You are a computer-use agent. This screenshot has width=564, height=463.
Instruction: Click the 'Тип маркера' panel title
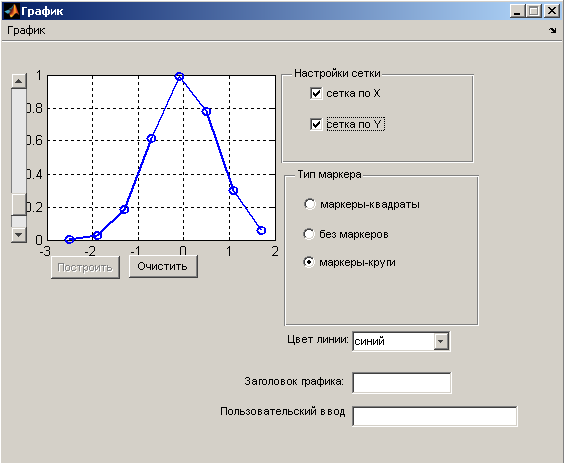[329, 174]
